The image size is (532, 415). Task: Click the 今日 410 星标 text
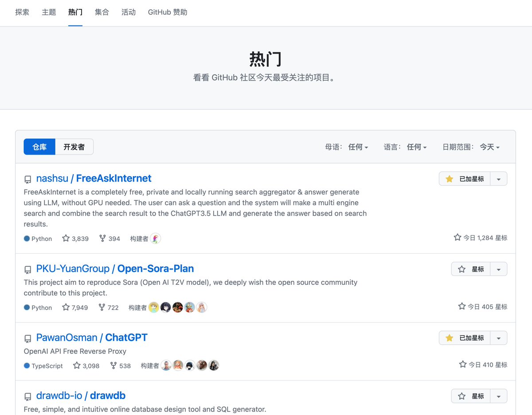[x=483, y=365]
